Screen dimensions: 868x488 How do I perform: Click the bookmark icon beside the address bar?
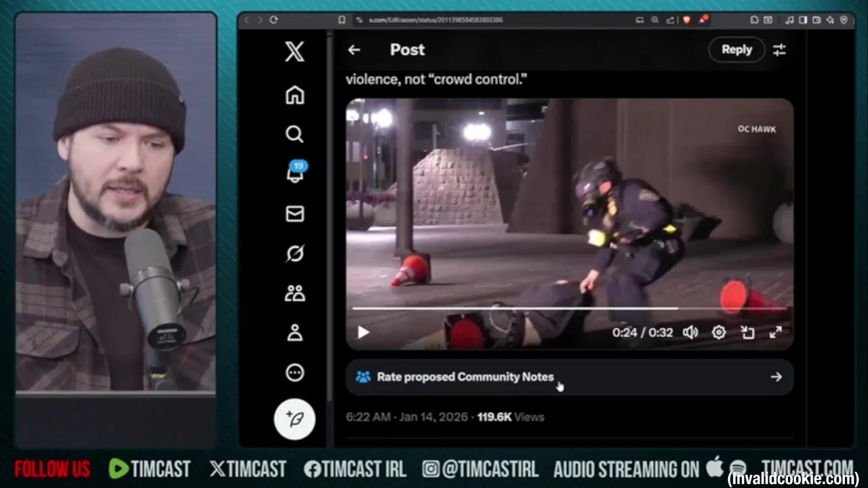tap(342, 20)
